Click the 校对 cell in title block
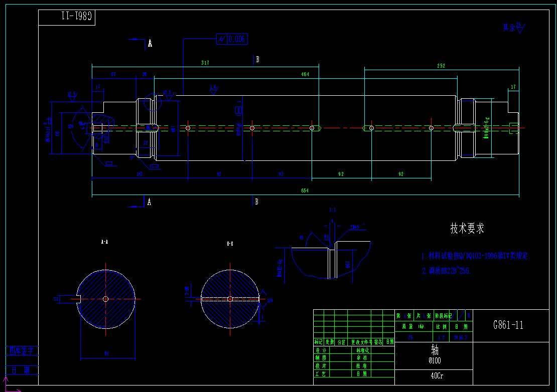The width and height of the screenshot is (557, 392). 321,366
